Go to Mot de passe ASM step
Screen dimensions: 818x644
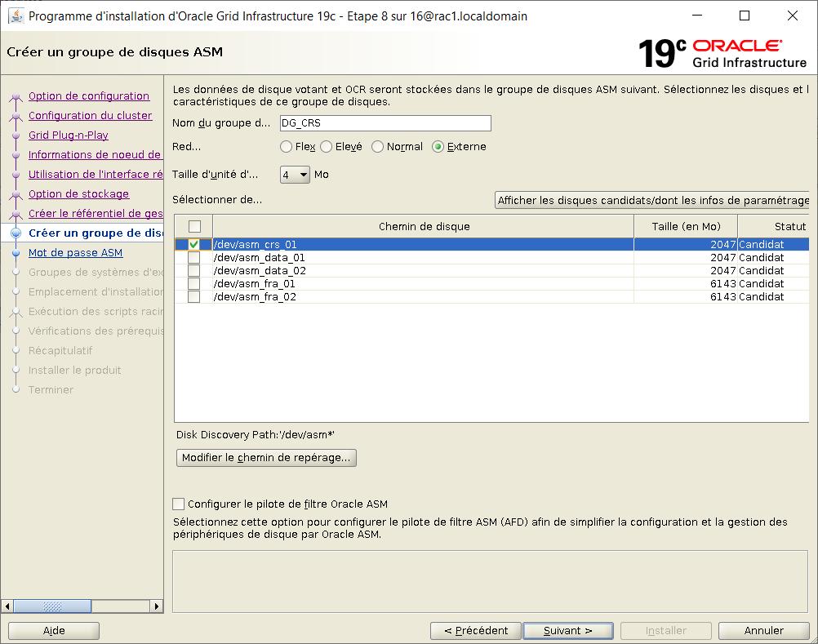tap(76, 252)
